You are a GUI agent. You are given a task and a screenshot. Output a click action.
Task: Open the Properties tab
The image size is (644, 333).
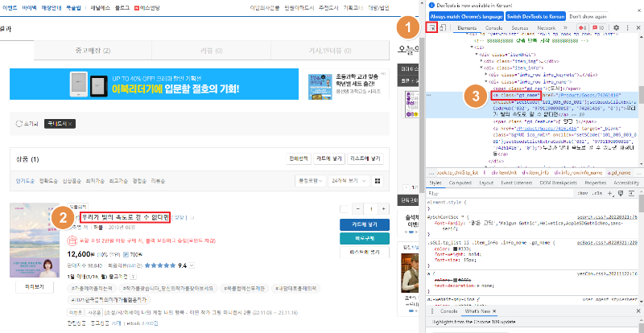[x=595, y=183]
